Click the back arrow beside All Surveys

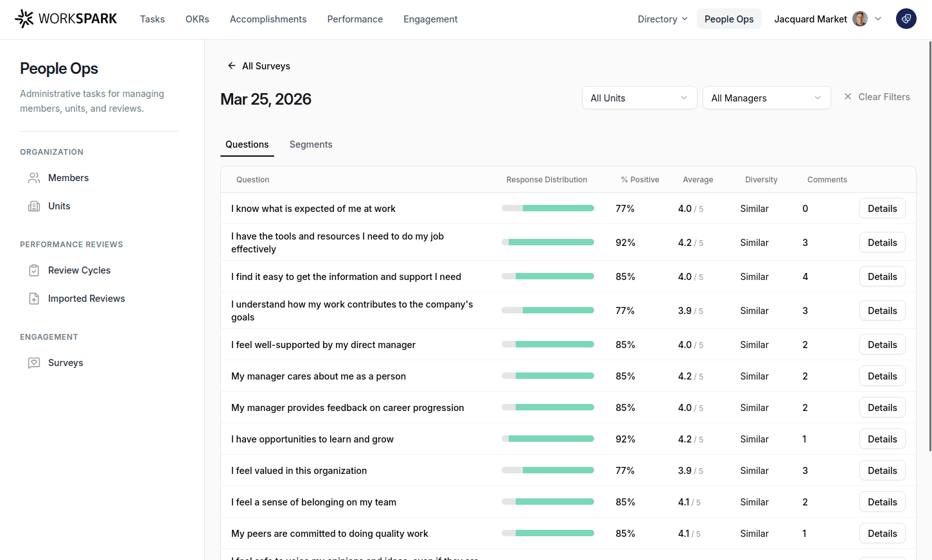231,66
